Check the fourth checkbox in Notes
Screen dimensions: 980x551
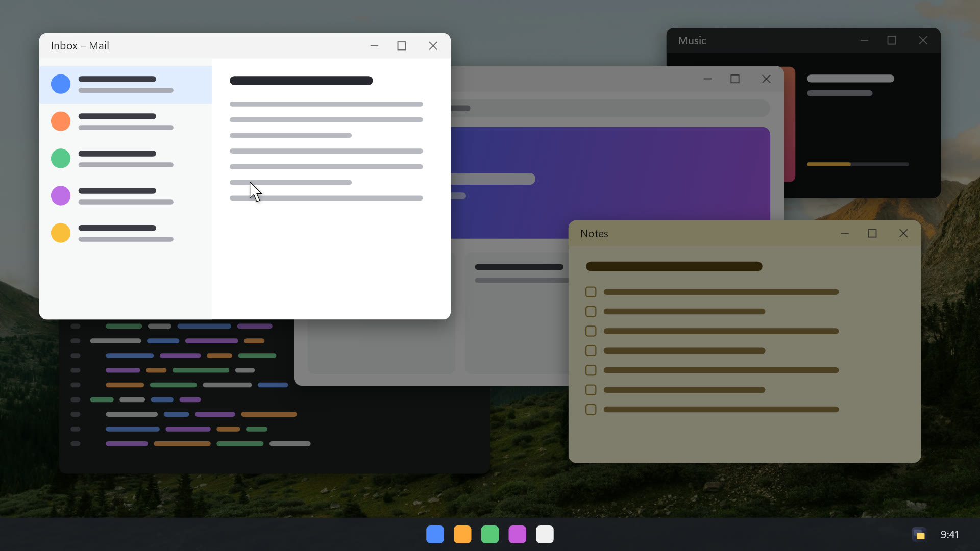[x=591, y=350]
